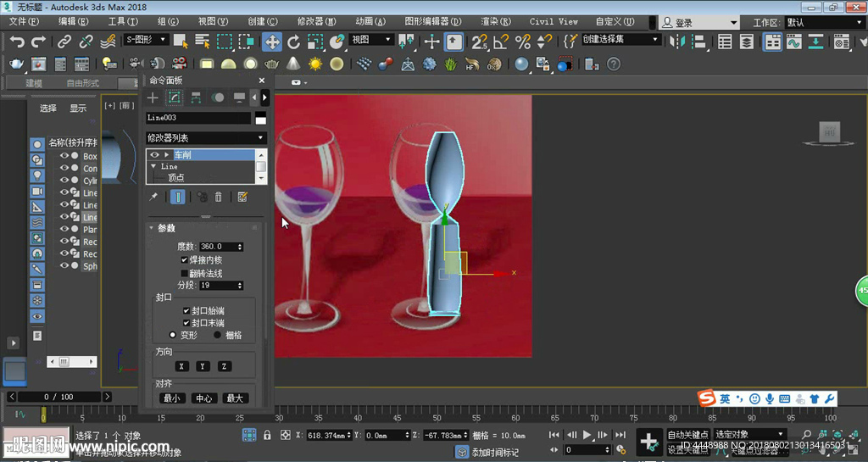Screen dimensions: 868x462
Task: Collapse the 参数 rollout
Action: pos(165,228)
